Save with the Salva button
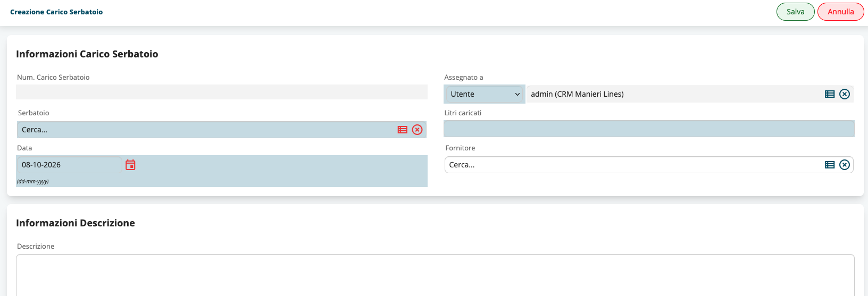The image size is (868, 296). pyautogui.click(x=796, y=12)
